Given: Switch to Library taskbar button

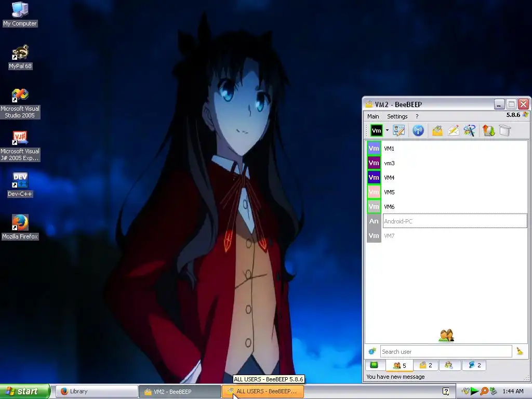Looking at the screenshot, I should coord(96,391).
